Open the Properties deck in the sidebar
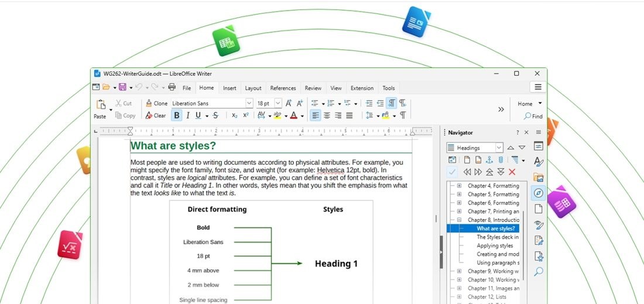The image size is (644, 304). (539, 146)
